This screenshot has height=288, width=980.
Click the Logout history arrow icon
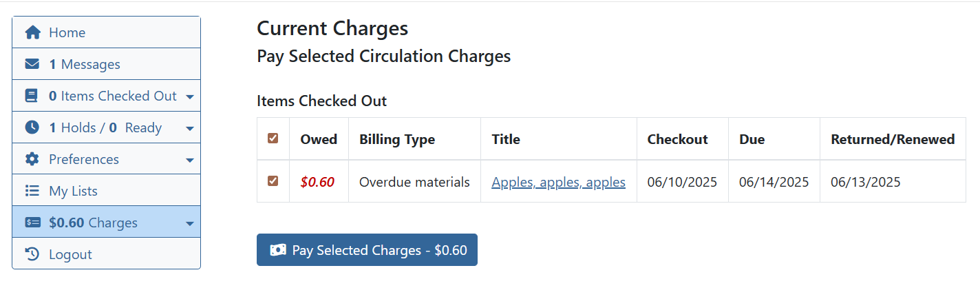(x=32, y=254)
